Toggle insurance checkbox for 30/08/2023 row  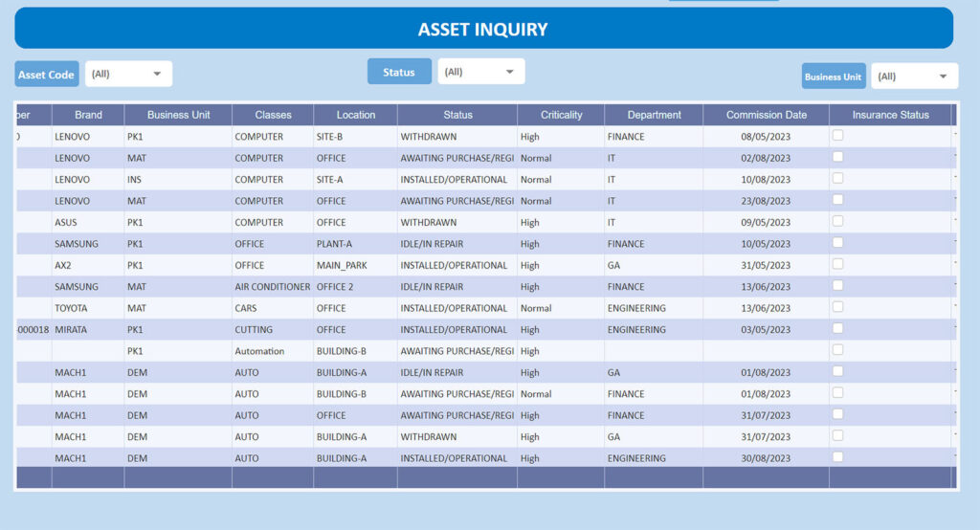(x=838, y=457)
